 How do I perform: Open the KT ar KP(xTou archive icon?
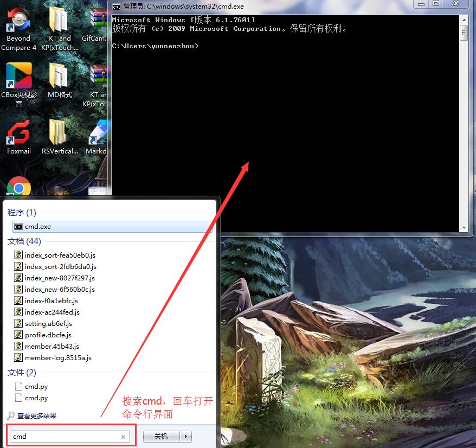[95, 86]
